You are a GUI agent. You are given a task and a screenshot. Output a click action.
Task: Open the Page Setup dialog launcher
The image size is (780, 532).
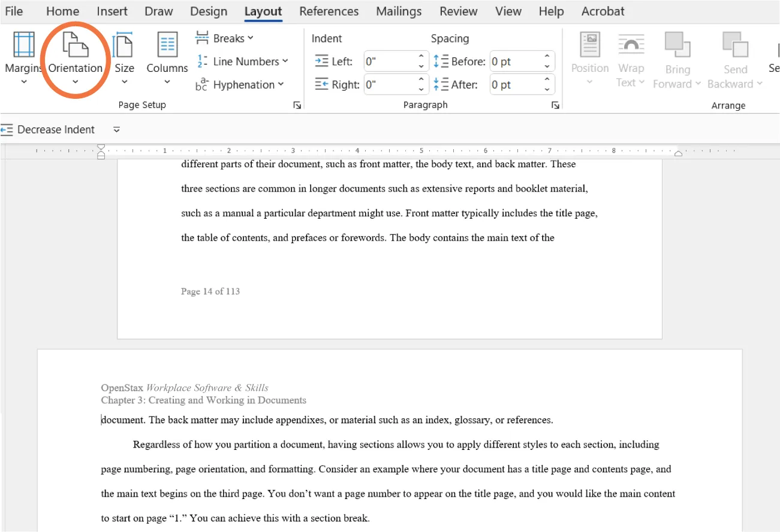pyautogui.click(x=297, y=105)
